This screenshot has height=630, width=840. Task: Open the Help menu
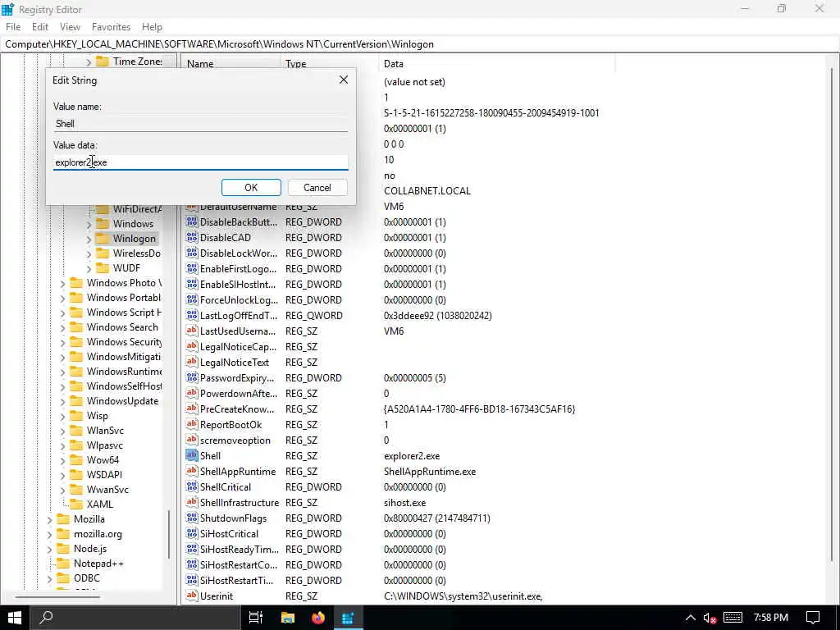pos(152,27)
